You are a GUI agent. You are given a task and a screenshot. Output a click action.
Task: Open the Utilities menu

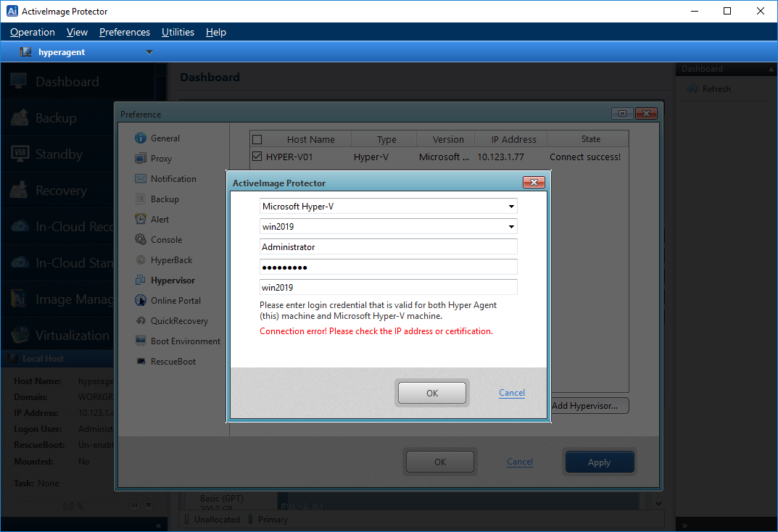pos(178,32)
